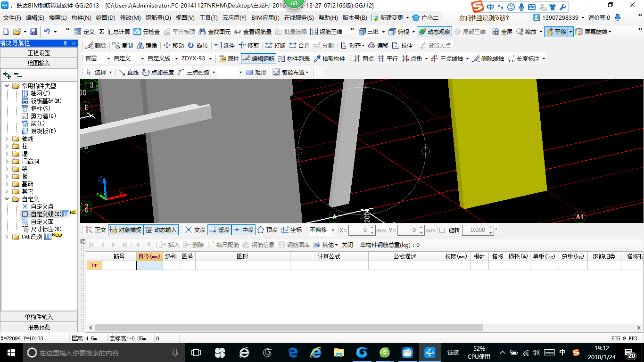Click the 工程设置 panel button
The height and width of the screenshot is (362, 644).
pyautogui.click(x=39, y=53)
